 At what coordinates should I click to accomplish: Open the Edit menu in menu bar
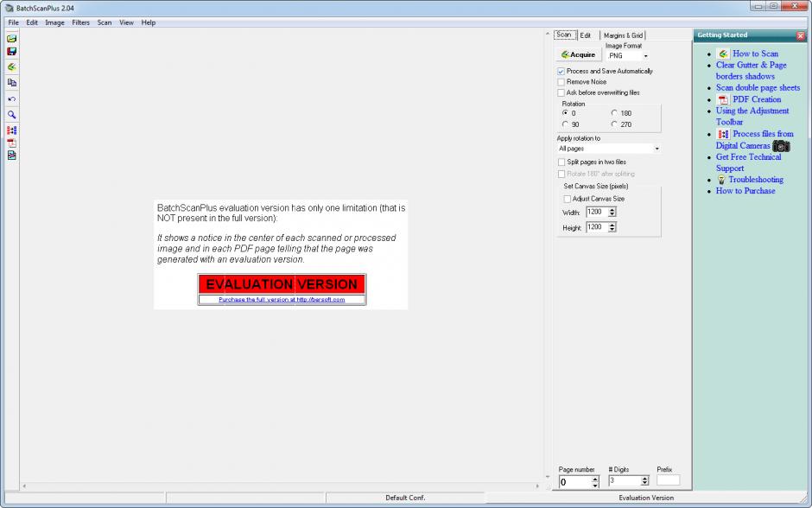(32, 22)
